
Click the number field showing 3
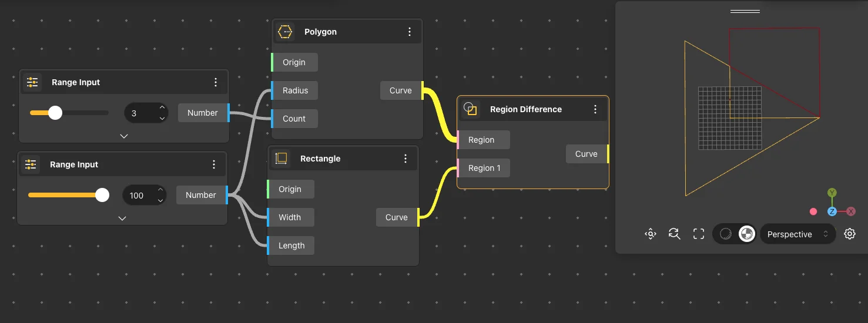click(140, 113)
